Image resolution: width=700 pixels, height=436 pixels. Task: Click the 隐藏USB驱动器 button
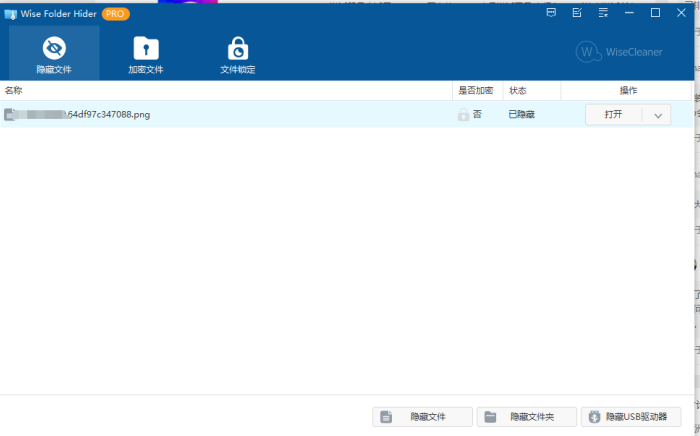point(631,417)
